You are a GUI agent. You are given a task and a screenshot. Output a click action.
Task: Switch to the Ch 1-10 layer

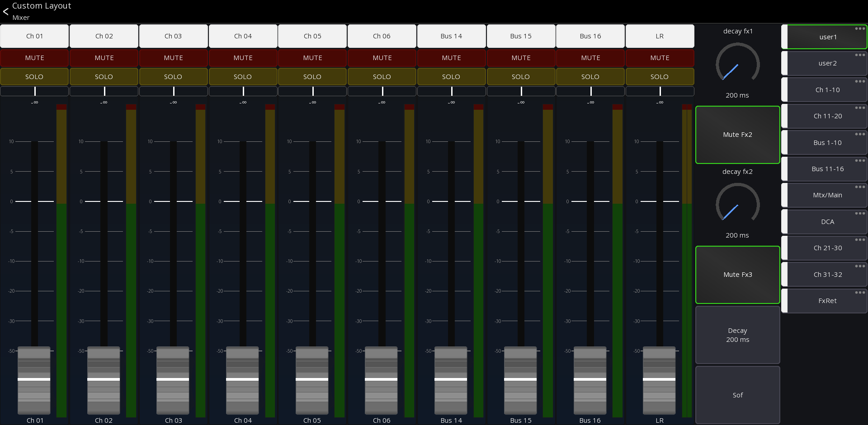tap(824, 90)
